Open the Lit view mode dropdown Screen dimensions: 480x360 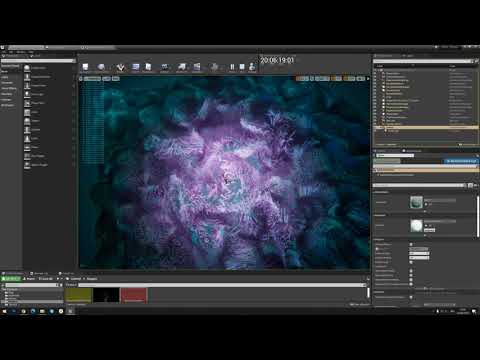106,79
